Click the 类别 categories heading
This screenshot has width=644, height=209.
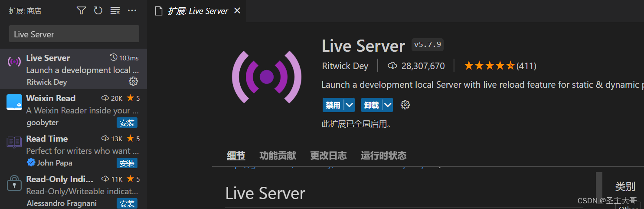[625, 187]
